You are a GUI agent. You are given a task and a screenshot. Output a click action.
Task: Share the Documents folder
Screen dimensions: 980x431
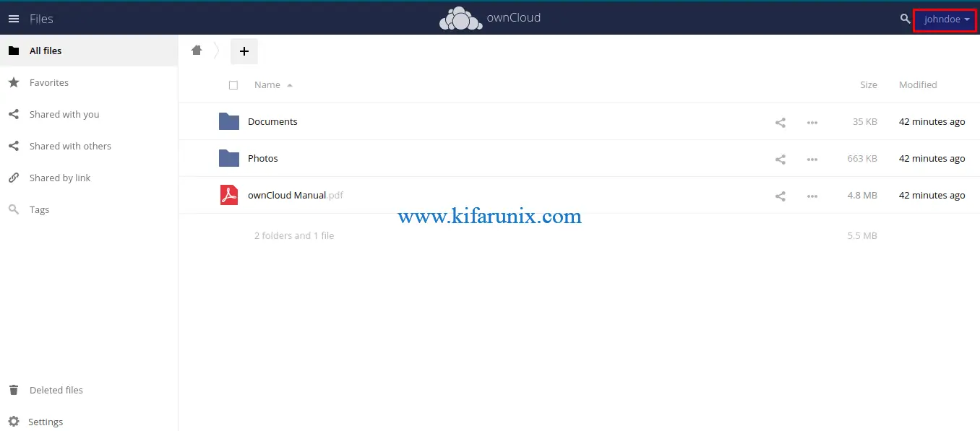coord(781,123)
